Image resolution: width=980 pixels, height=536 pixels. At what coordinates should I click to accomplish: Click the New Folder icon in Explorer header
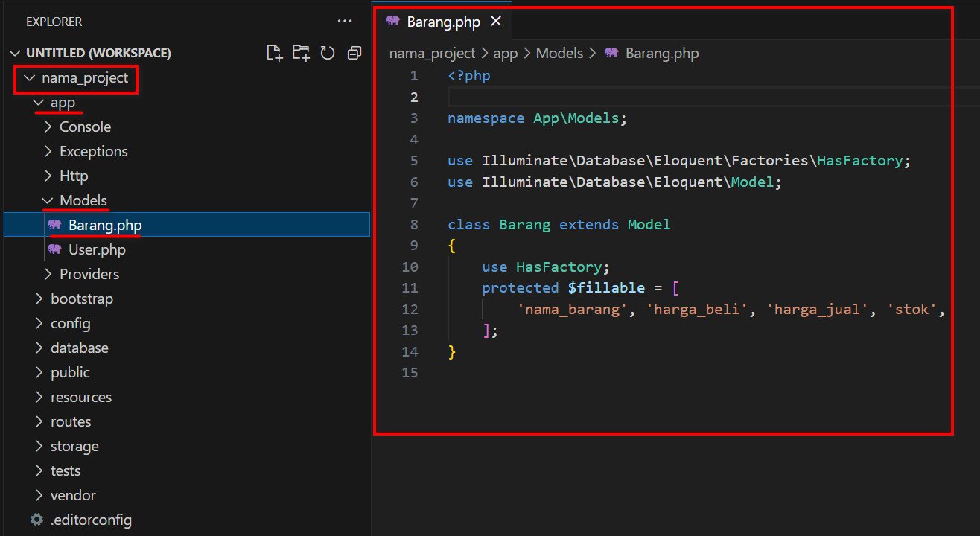click(x=301, y=53)
